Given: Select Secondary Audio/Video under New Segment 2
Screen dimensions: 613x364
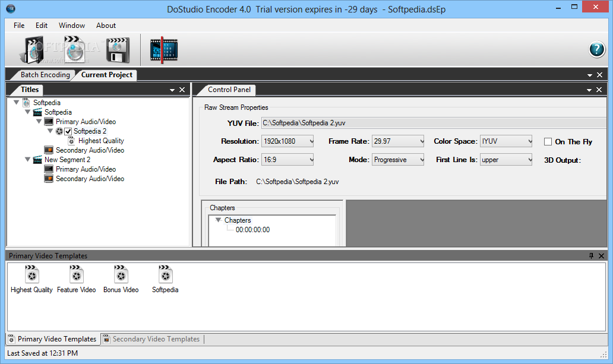Looking at the screenshot, I should (90, 179).
